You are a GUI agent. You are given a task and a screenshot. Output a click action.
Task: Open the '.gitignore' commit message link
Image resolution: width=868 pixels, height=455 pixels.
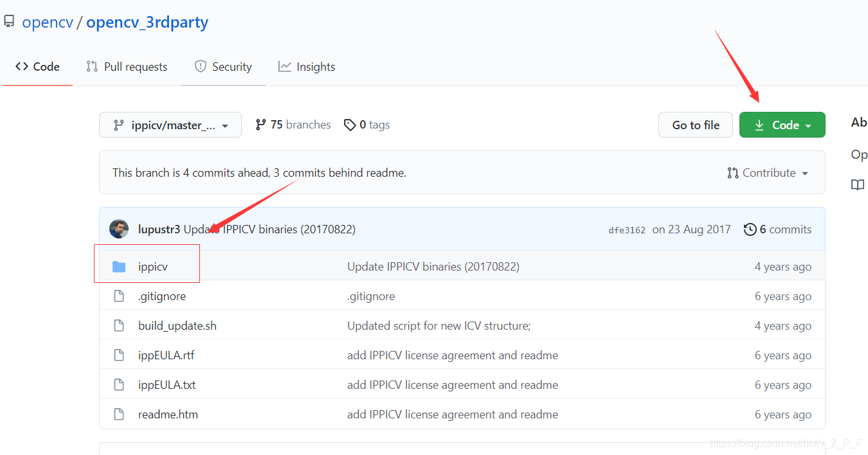[x=371, y=296]
